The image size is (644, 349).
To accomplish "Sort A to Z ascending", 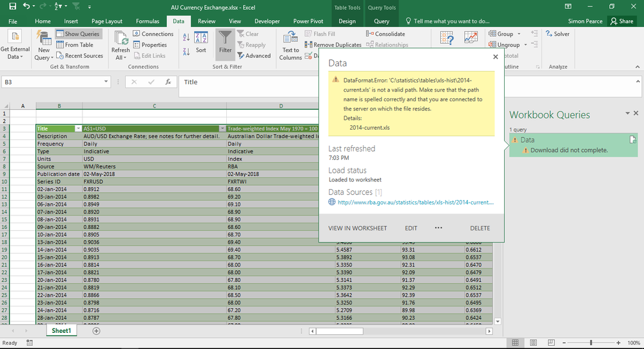I will pos(186,37).
